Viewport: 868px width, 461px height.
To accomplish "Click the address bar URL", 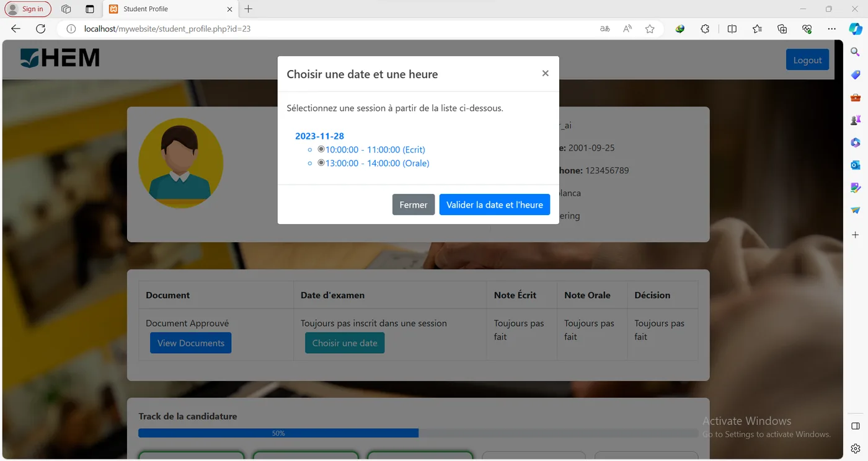I will 167,29.
